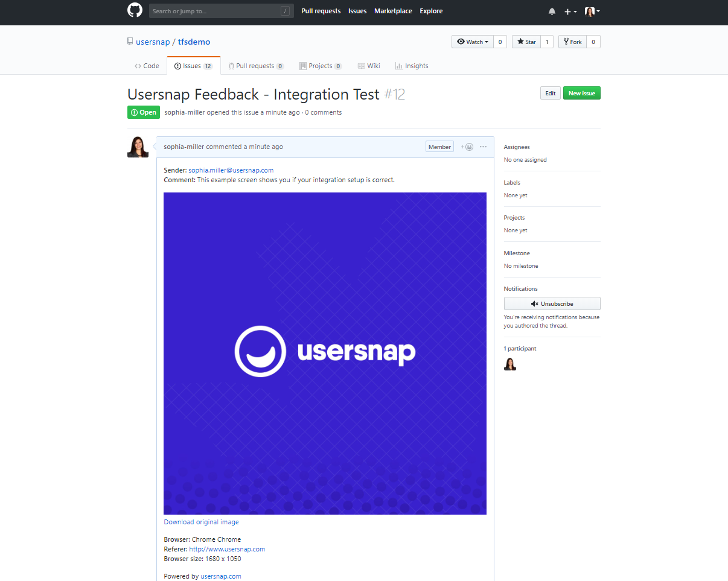728x581 pixels.
Task: Open Issues in the top navigation
Action: coord(357,11)
